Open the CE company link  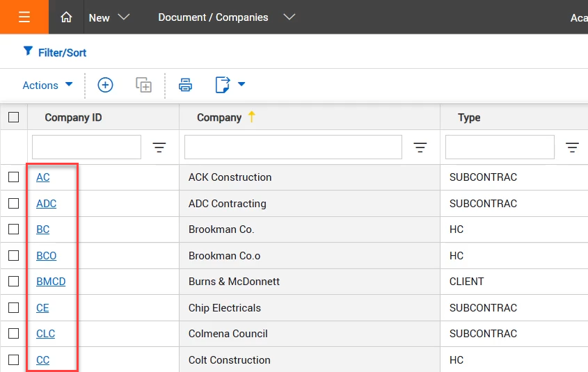point(42,308)
